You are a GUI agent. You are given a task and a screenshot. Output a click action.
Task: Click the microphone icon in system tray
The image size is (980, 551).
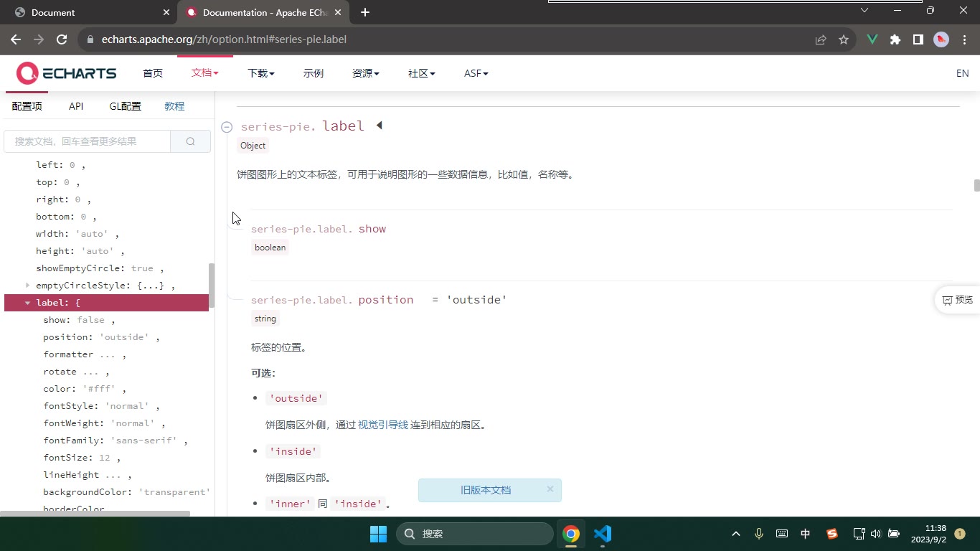pos(759,534)
